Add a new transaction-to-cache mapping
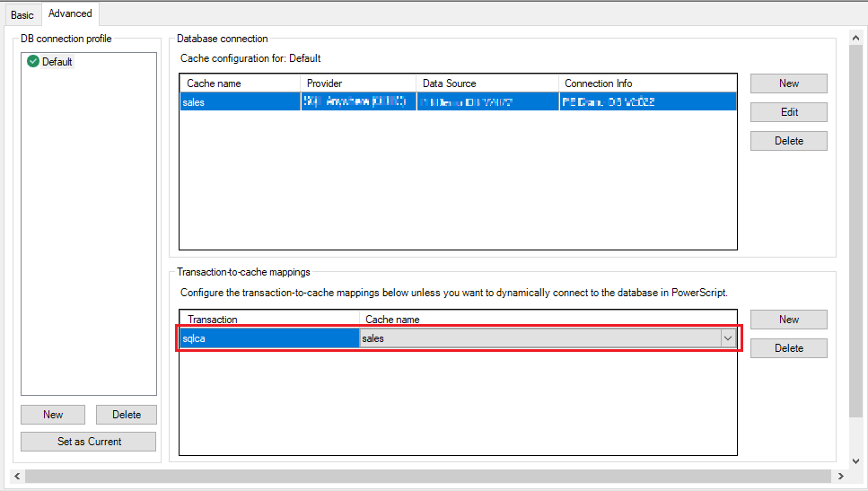Viewport: 868px width, 491px height. click(x=788, y=320)
